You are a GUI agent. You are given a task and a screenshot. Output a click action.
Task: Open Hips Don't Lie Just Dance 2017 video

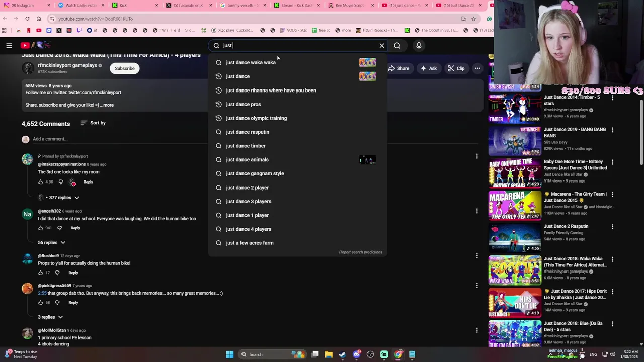point(515,302)
